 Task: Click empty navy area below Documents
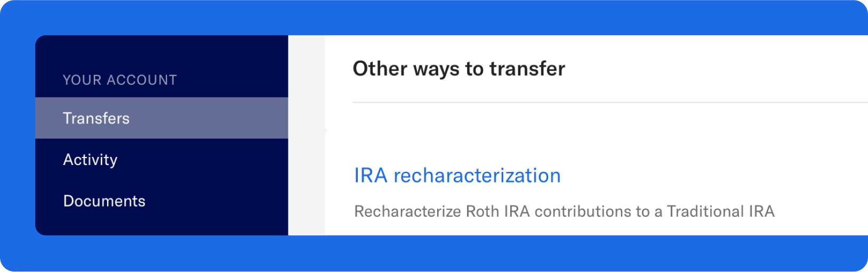tap(162, 228)
